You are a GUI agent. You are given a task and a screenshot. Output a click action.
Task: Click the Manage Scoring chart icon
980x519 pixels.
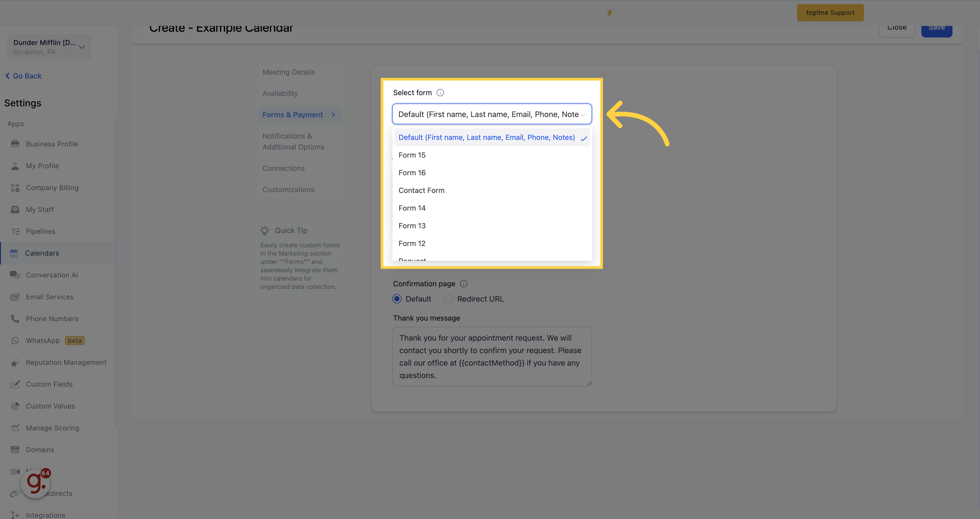15,428
